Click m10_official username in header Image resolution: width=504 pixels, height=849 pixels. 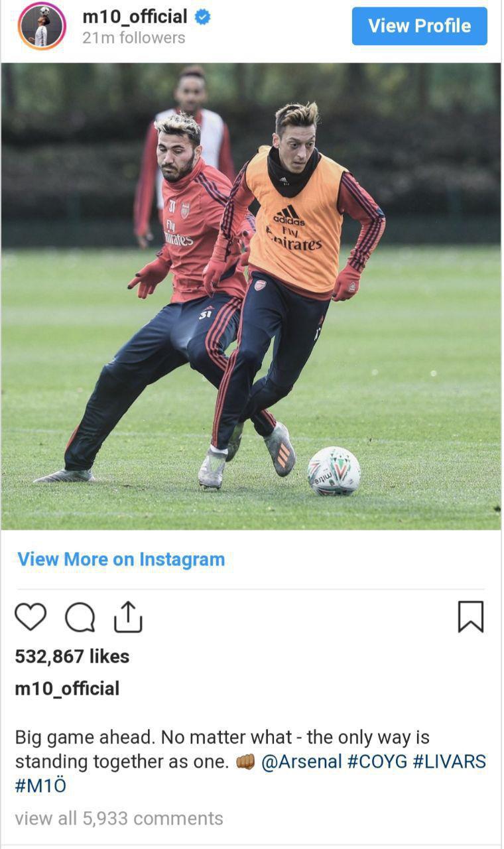point(135,17)
